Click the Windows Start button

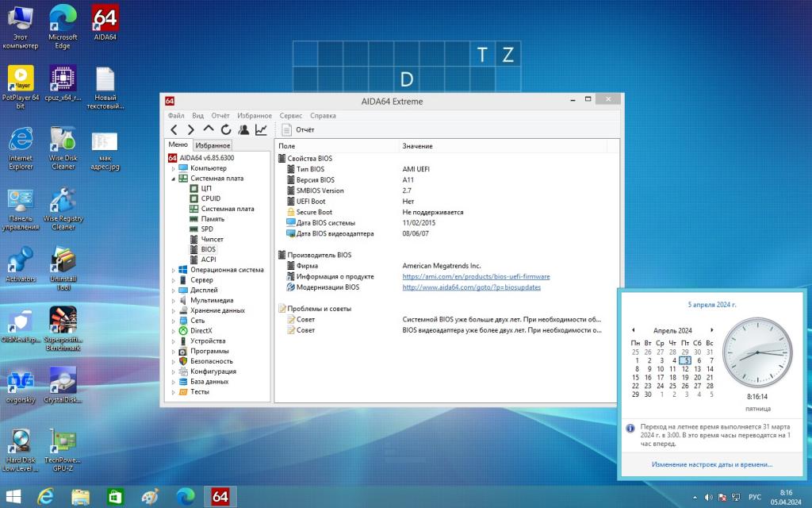click(13, 497)
